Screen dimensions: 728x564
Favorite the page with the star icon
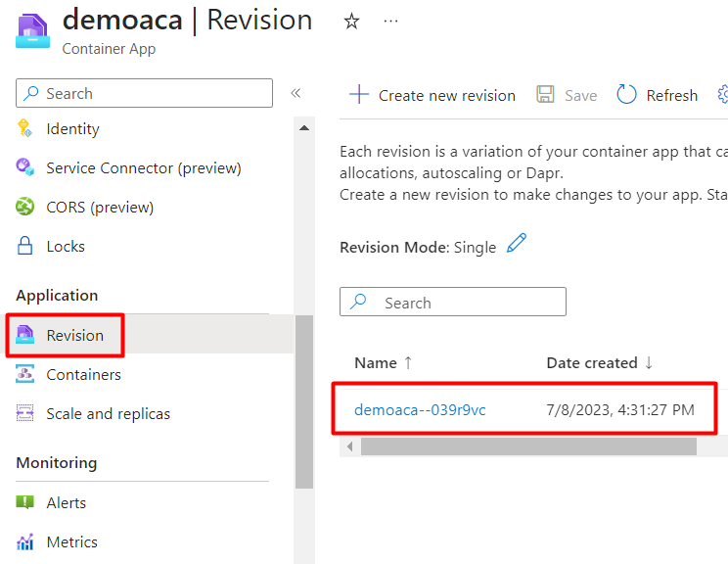coord(351,21)
